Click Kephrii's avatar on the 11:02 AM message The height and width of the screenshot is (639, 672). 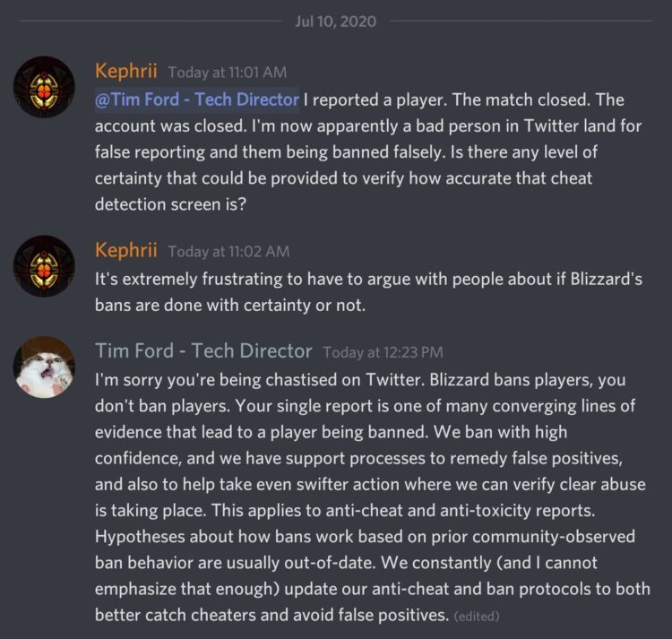(44, 266)
